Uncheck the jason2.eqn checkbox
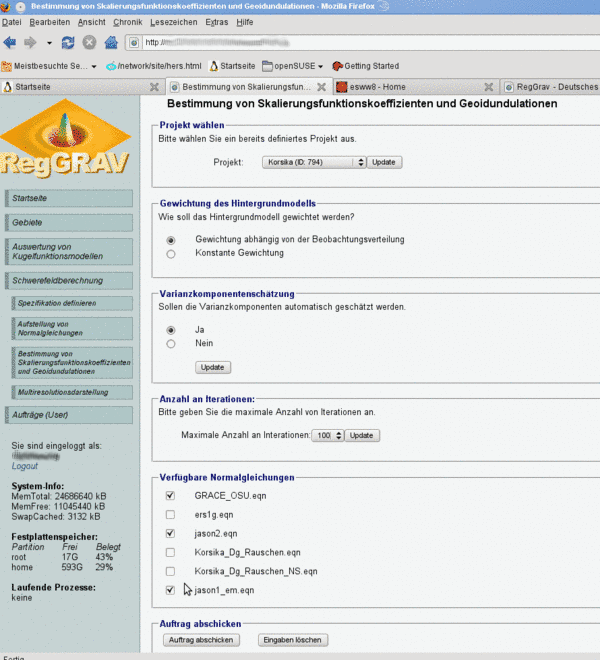 click(x=170, y=534)
